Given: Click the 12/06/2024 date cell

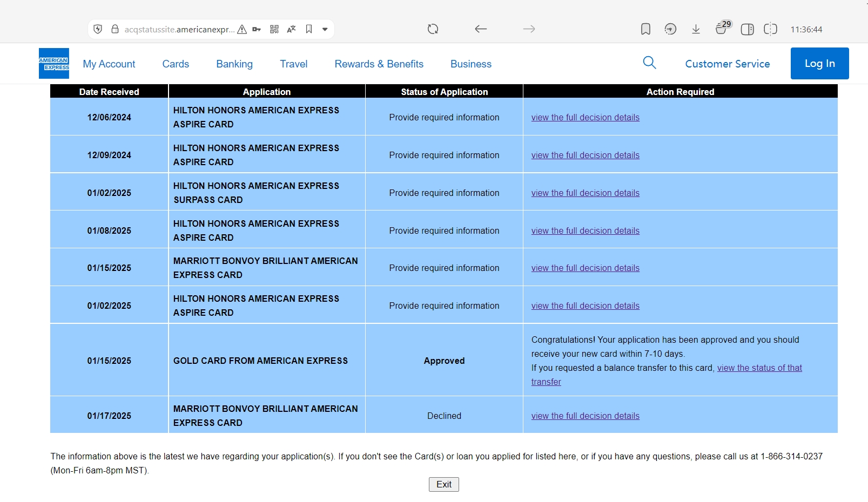Looking at the screenshot, I should tap(109, 117).
